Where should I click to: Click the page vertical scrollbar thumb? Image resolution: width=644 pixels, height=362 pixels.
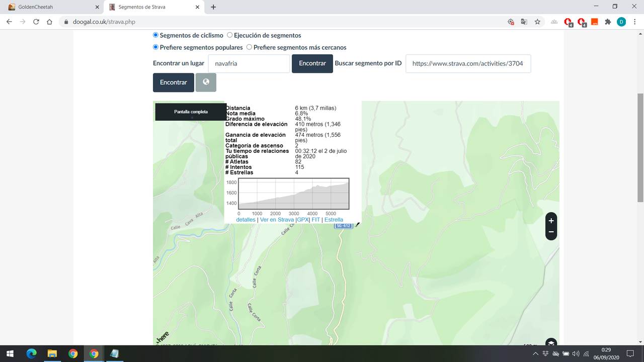point(640,148)
